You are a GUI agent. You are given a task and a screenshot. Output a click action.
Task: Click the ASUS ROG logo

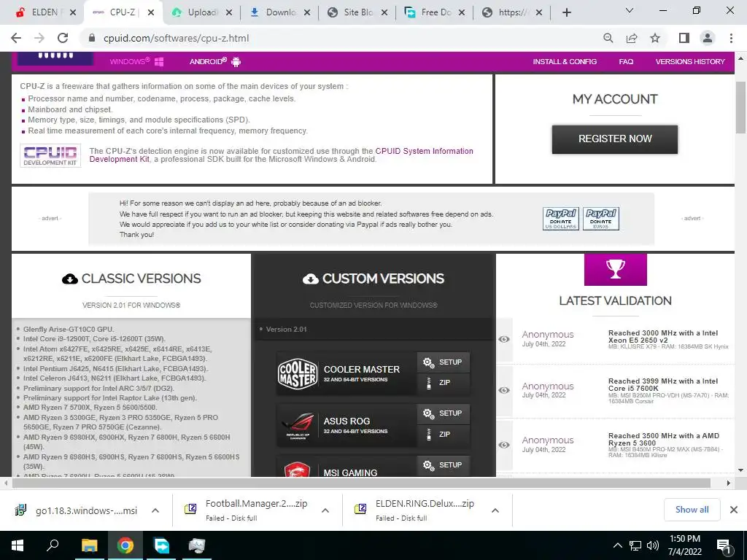tap(298, 425)
